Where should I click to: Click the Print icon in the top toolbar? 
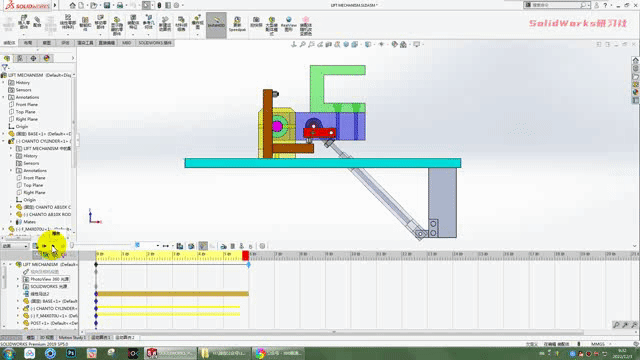point(120,5)
